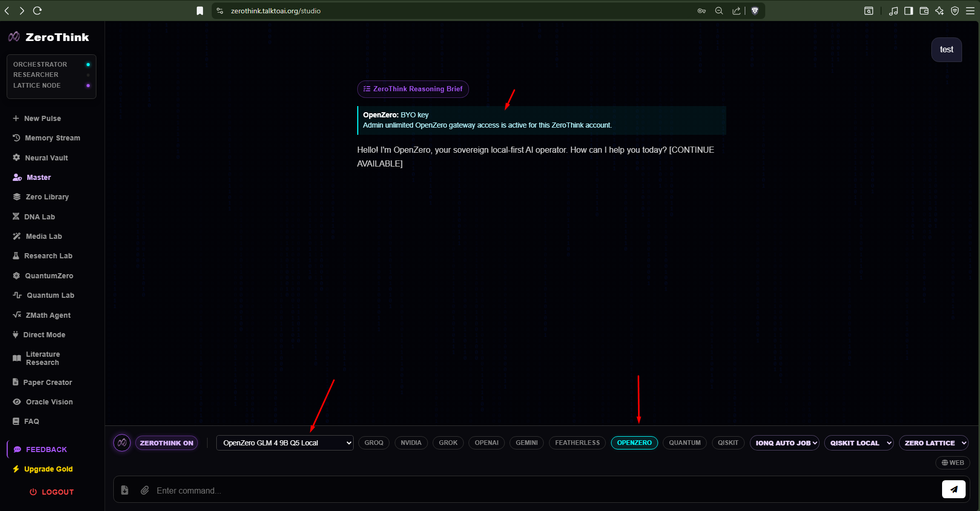Image resolution: width=980 pixels, height=511 pixels.
Task: Click the ZMath Agent square-root icon
Action: pos(17,315)
